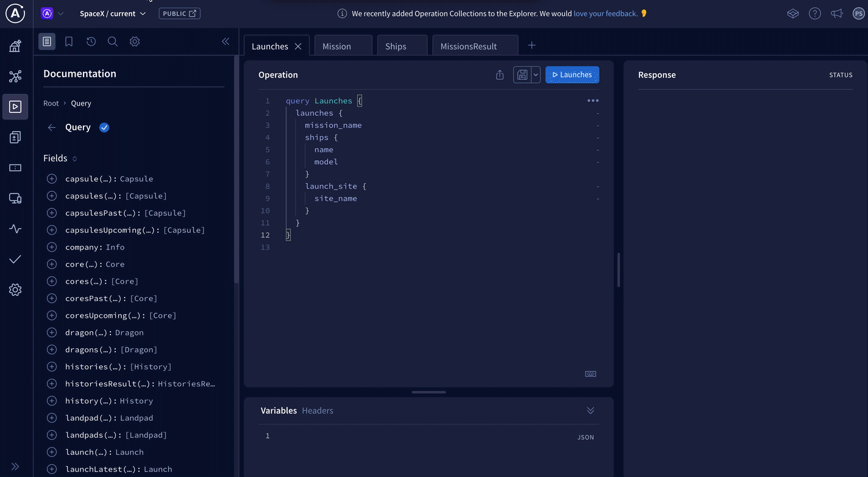Viewport: 868px width, 477px height.
Task: Click Root in the breadcrumb
Action: (51, 103)
